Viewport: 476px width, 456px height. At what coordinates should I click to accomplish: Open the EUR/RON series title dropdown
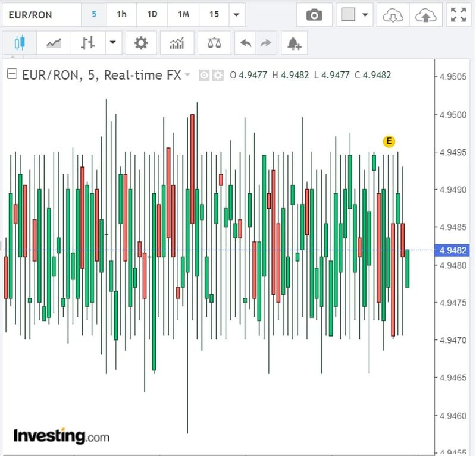point(187,75)
